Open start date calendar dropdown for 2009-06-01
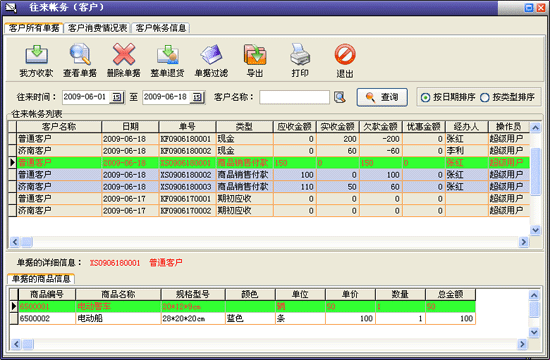Image resolution: width=550 pixels, height=360 pixels. click(117, 97)
